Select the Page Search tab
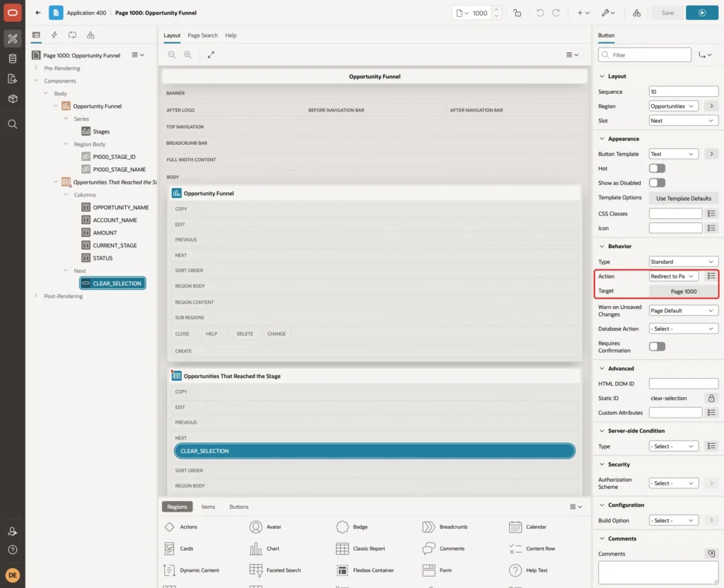The image size is (724, 588). [202, 35]
